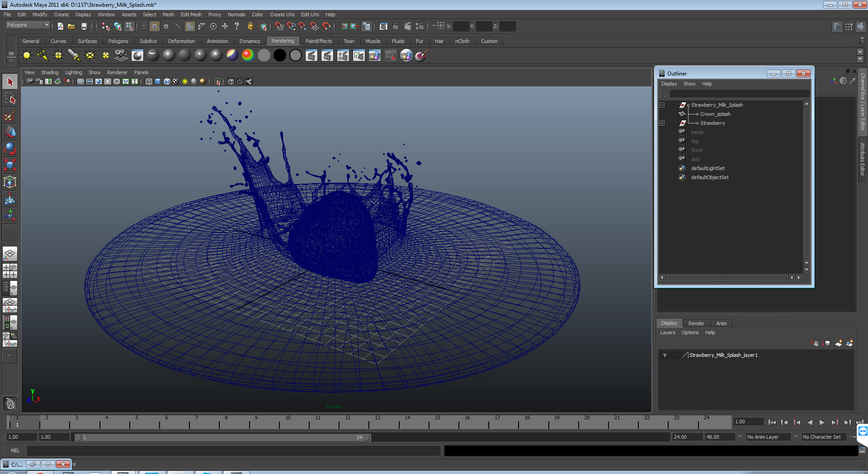Switch to the Dynamics shelf tab
This screenshot has width=868, height=474.
(x=250, y=41)
